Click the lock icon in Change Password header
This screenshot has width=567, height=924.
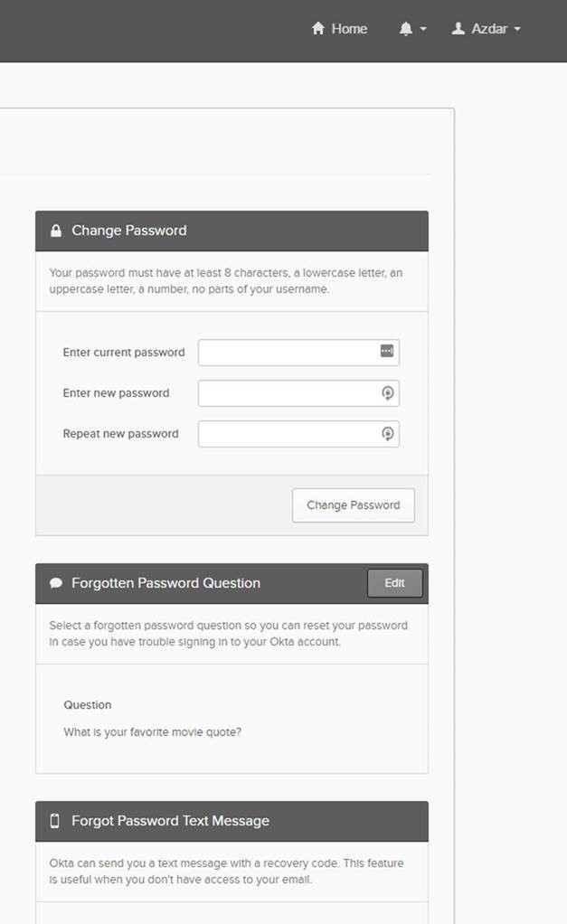56,231
